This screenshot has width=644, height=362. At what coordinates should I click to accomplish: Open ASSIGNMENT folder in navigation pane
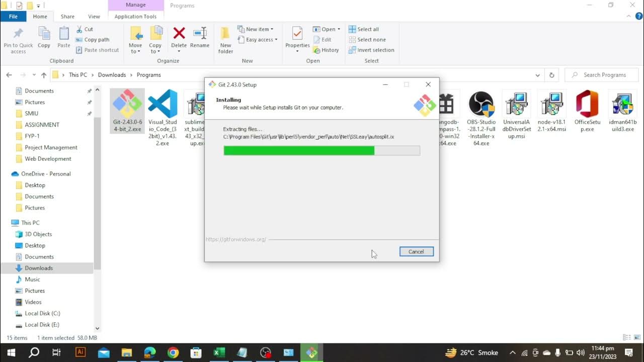coord(42,125)
